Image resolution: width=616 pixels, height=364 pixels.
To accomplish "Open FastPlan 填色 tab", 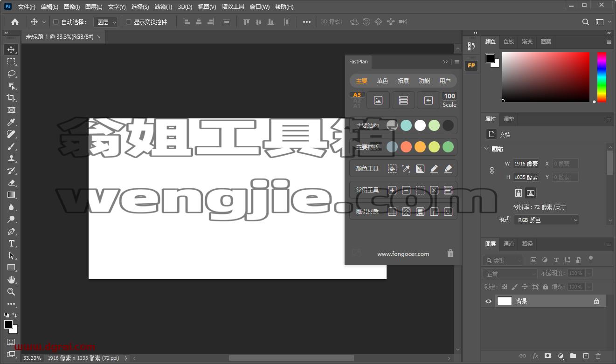I will (382, 81).
